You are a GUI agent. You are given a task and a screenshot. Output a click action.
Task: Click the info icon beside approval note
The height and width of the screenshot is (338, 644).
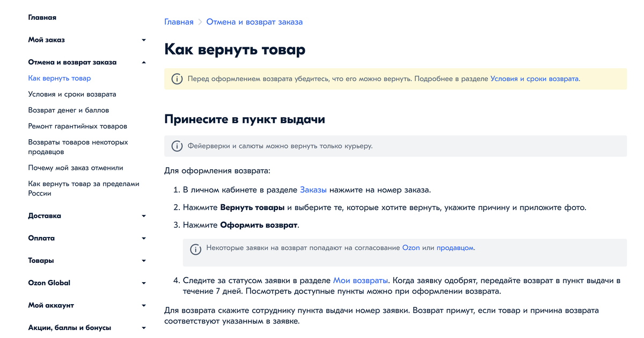pyautogui.click(x=196, y=249)
